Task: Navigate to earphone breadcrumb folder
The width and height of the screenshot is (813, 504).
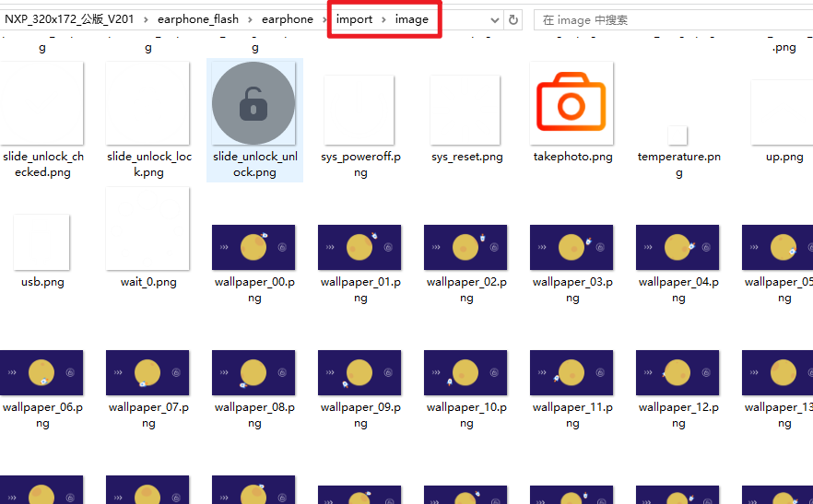Action: coord(288,19)
